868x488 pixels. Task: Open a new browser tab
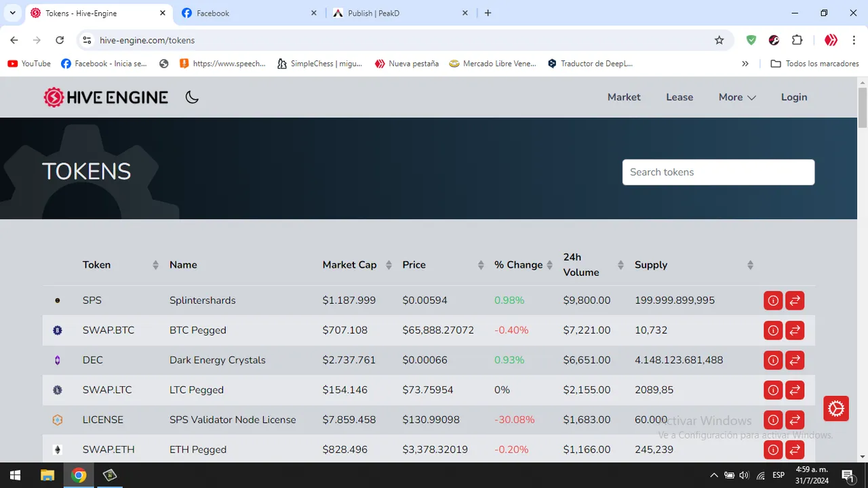coord(488,13)
